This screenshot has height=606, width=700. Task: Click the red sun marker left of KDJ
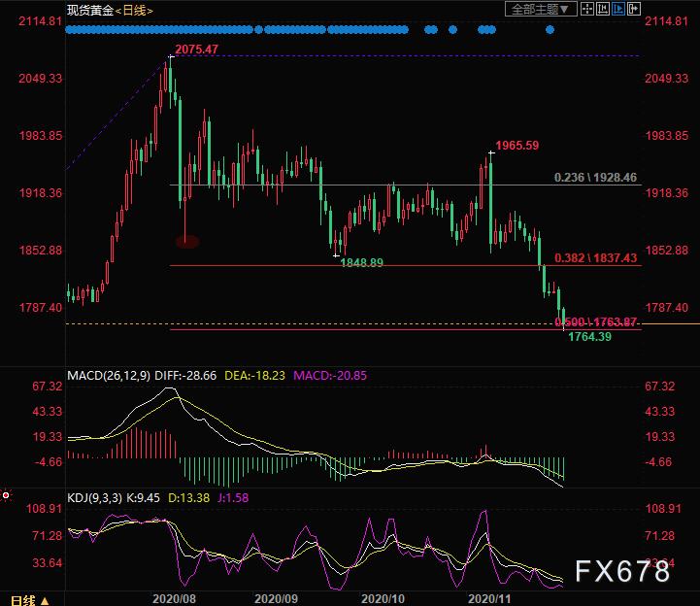pyautogui.click(x=6, y=496)
